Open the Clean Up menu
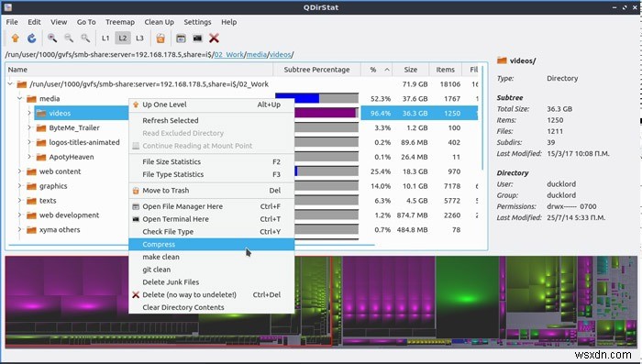Viewport: 642px width, 364px height. coord(159,22)
